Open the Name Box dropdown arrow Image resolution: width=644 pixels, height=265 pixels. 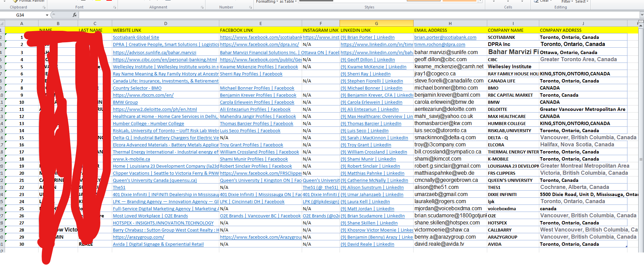[47, 15]
